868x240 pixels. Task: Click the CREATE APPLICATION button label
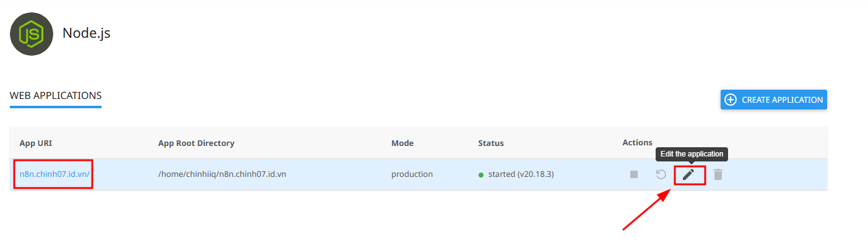[783, 100]
